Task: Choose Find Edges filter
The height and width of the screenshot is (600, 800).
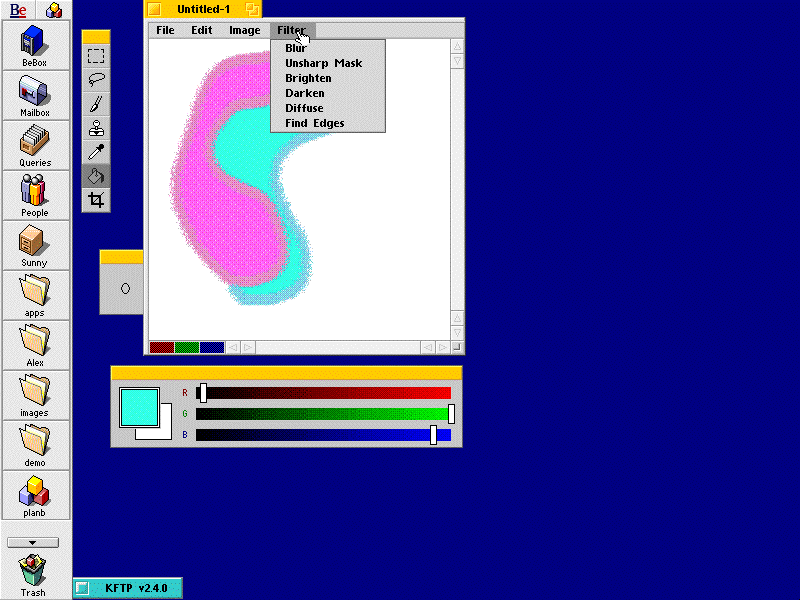Action: click(328, 123)
